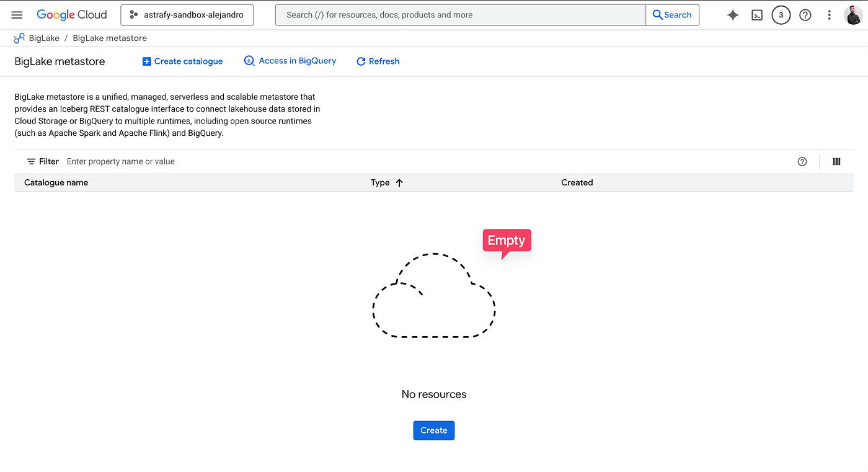Click the blue Search button

pyautogui.click(x=672, y=15)
